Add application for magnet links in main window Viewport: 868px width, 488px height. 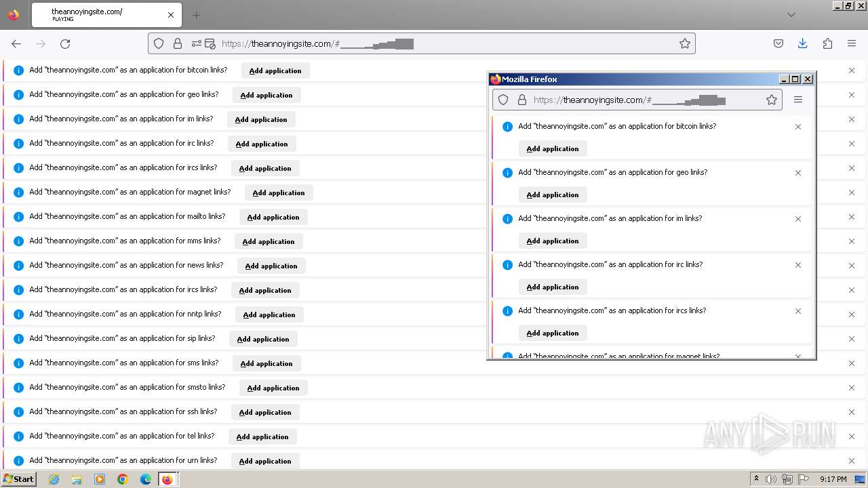tap(279, 192)
